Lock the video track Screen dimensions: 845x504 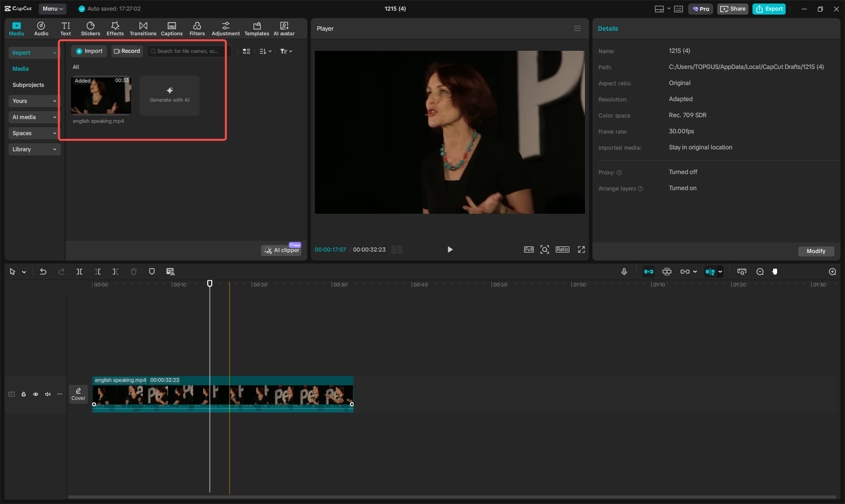point(23,394)
